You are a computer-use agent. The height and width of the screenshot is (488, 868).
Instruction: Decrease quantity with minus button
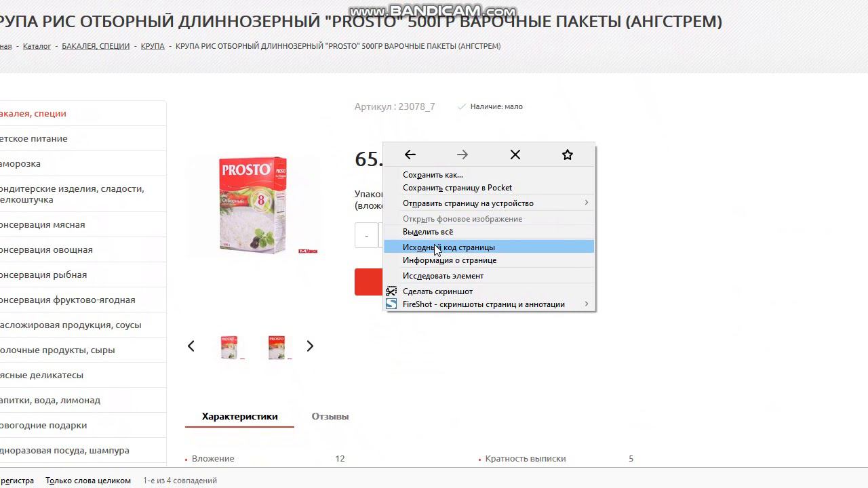click(x=366, y=235)
